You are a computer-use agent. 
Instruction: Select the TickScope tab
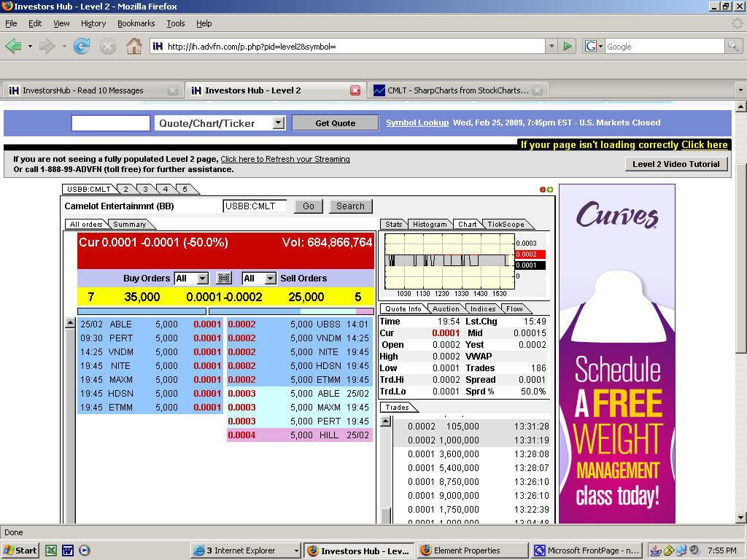click(505, 225)
